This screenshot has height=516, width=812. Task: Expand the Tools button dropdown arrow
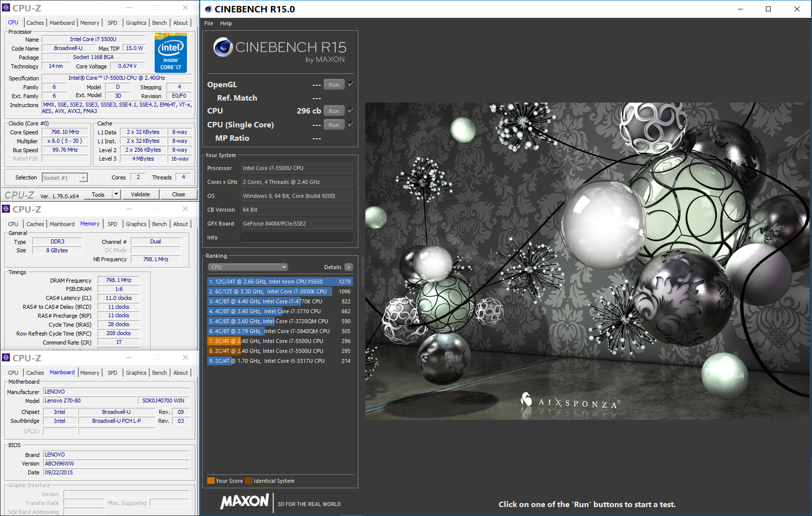point(116,194)
